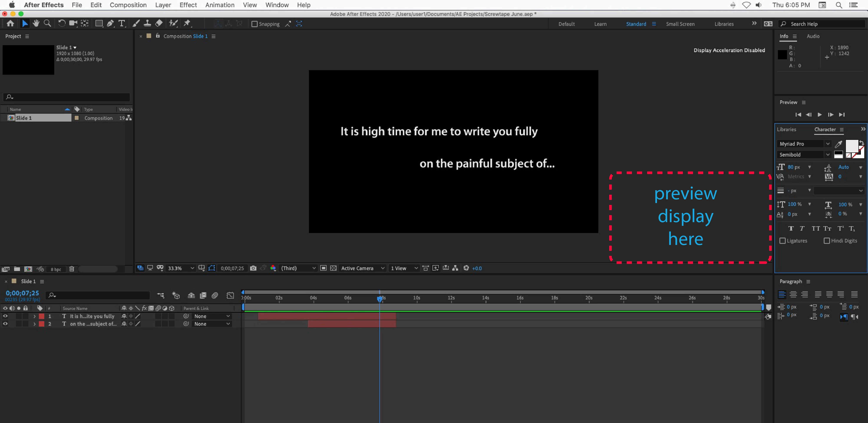Click the Eraser tool
Image resolution: width=868 pixels, height=423 pixels.
click(x=159, y=24)
